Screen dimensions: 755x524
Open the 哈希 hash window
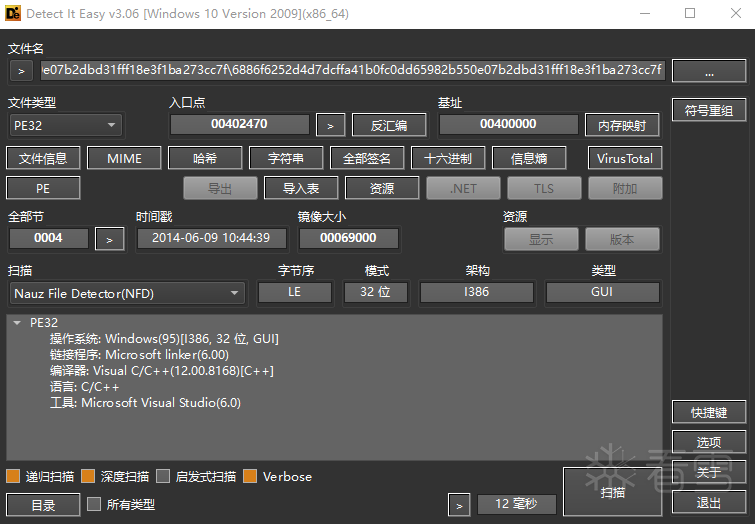point(205,158)
